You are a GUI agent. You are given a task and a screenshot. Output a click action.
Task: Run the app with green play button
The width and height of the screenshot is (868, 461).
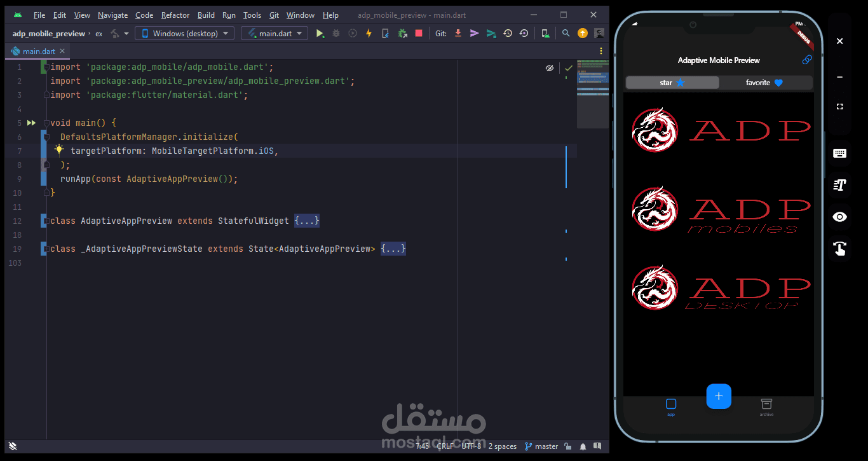(320, 33)
